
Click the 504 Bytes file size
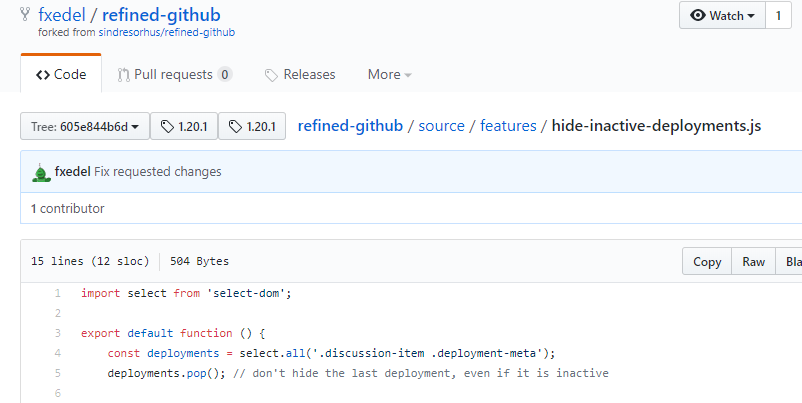(199, 261)
